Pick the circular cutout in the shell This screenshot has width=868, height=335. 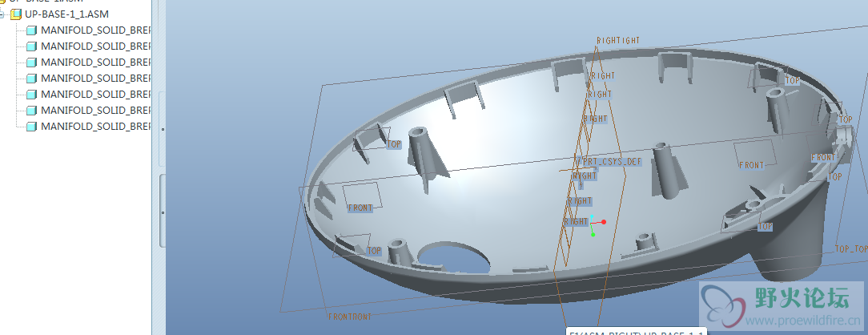click(454, 259)
